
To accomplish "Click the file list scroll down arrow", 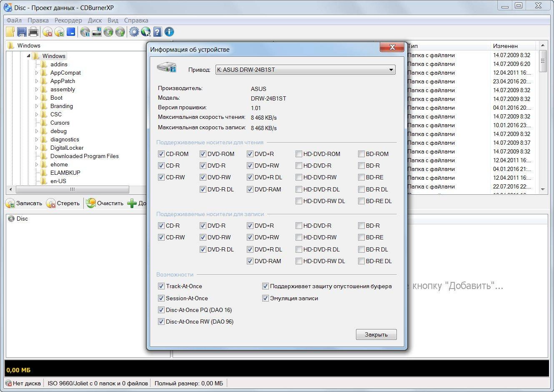I will click(x=543, y=189).
